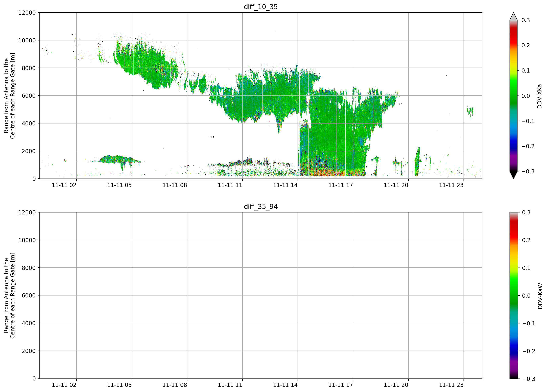Click the gray upper extension arrow of DDV-XKa colorbar
This screenshot has width=547, height=392.
513,16
